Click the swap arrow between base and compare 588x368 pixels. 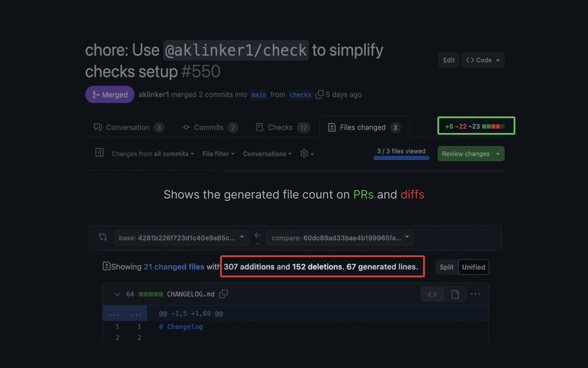click(x=258, y=236)
